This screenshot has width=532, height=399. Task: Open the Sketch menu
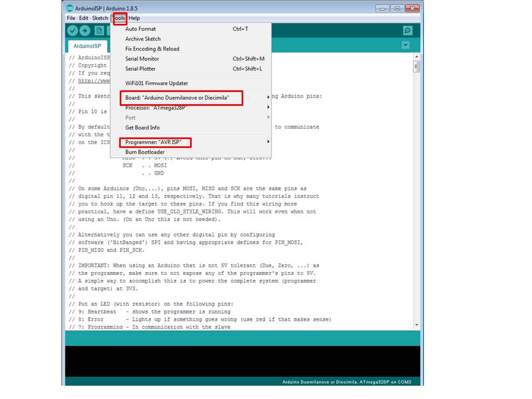100,18
